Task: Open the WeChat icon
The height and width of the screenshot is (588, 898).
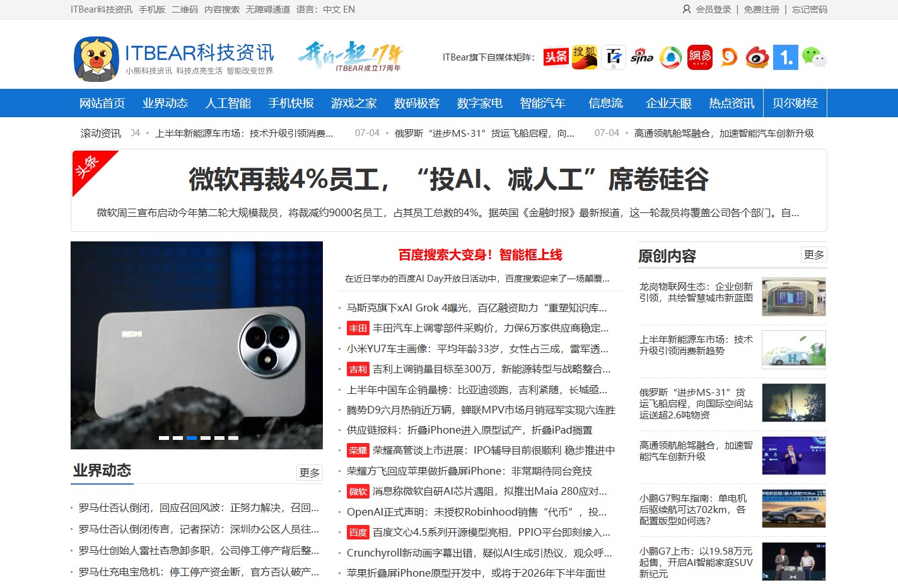Action: point(814,57)
